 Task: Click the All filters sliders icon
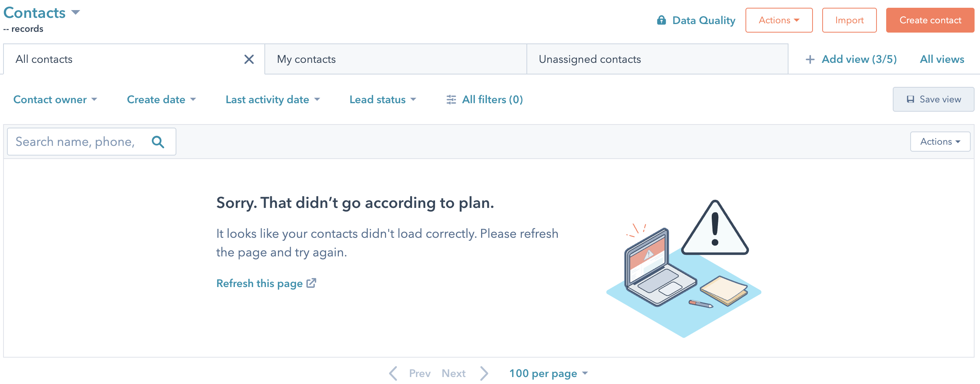pos(451,100)
